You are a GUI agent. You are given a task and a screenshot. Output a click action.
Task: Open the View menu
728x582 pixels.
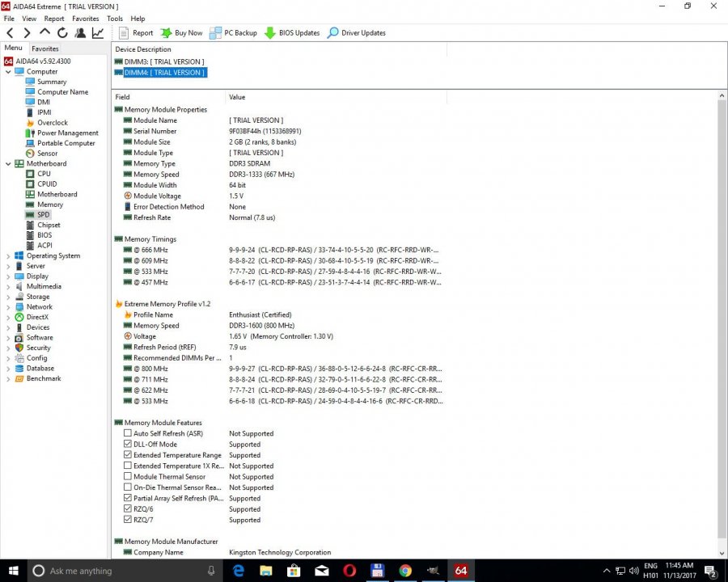coord(29,19)
